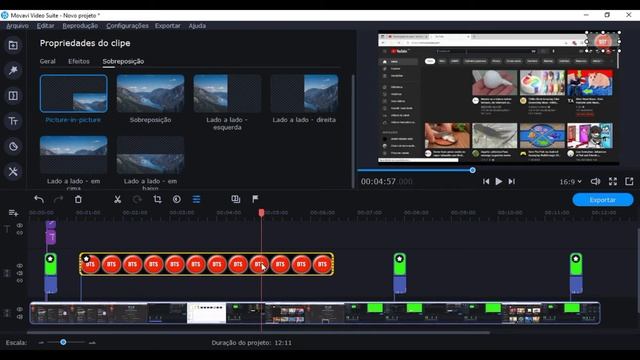Screen dimensions: 640x360
Task: Toggle visibility of the title track
Action: click(x=20, y=225)
